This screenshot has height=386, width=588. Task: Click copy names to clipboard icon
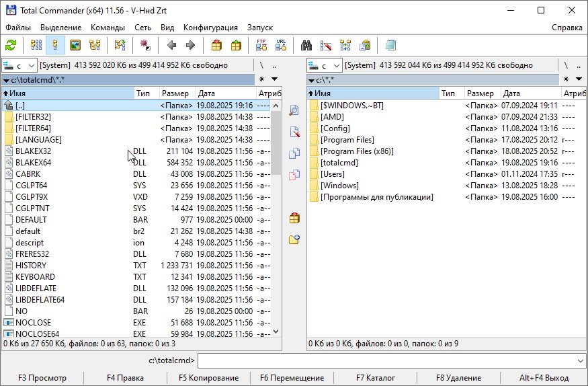pyautogui.click(x=365, y=45)
